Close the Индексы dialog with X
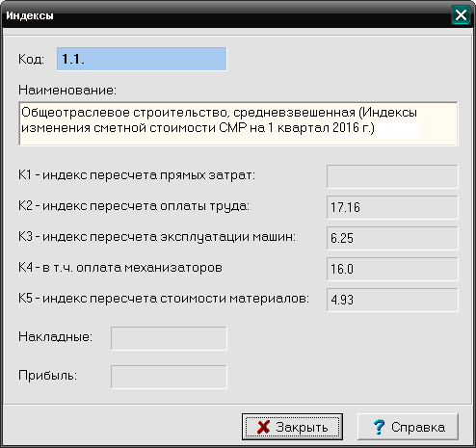This screenshot has width=476, height=448. click(461, 15)
